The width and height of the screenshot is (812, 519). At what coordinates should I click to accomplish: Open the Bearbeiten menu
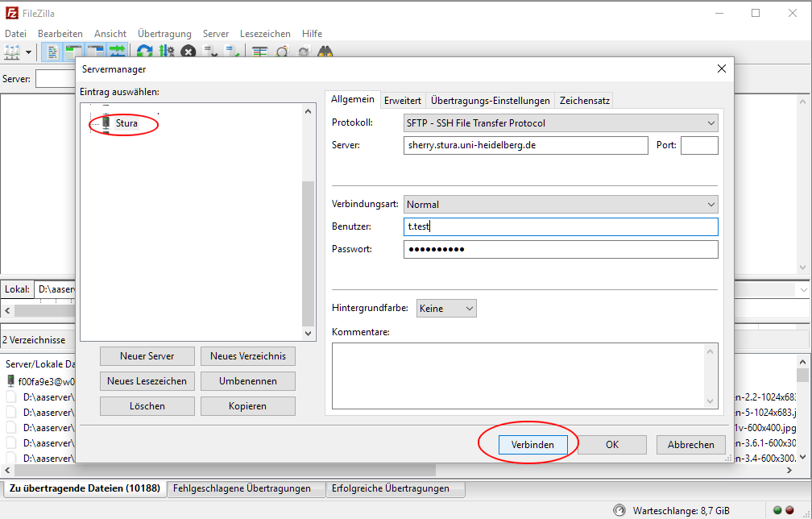[60, 34]
